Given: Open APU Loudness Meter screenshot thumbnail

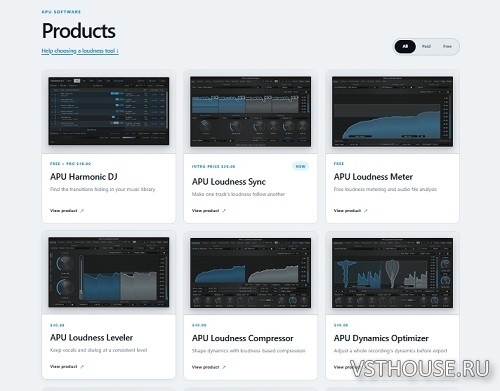Looking at the screenshot, I should tap(392, 111).
